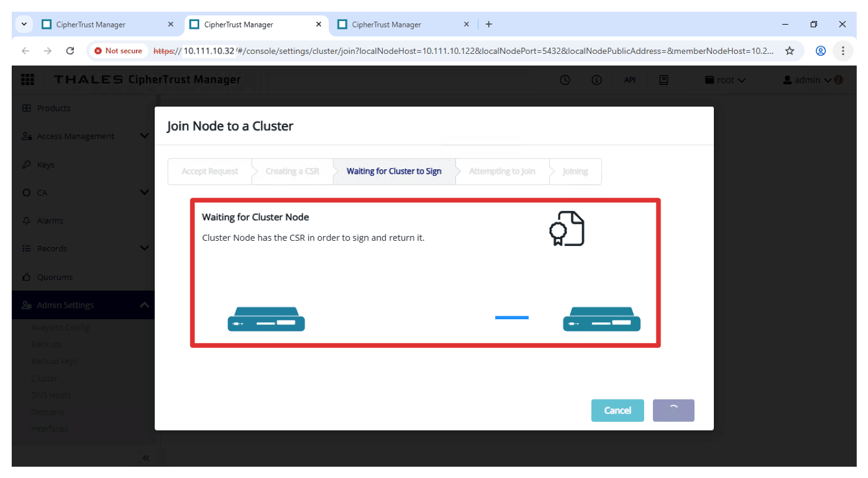This screenshot has height=478, width=868.
Task: Close the third browser tab
Action: 467,24
